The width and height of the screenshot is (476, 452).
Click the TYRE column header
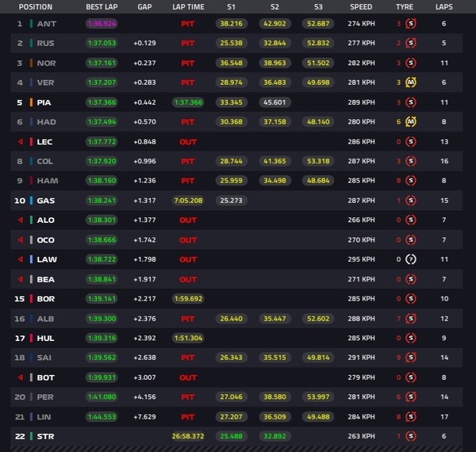[x=405, y=7]
